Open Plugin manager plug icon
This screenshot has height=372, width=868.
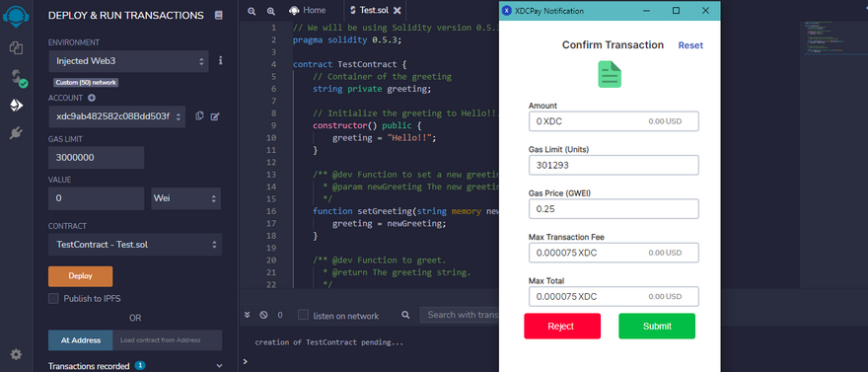click(x=16, y=133)
